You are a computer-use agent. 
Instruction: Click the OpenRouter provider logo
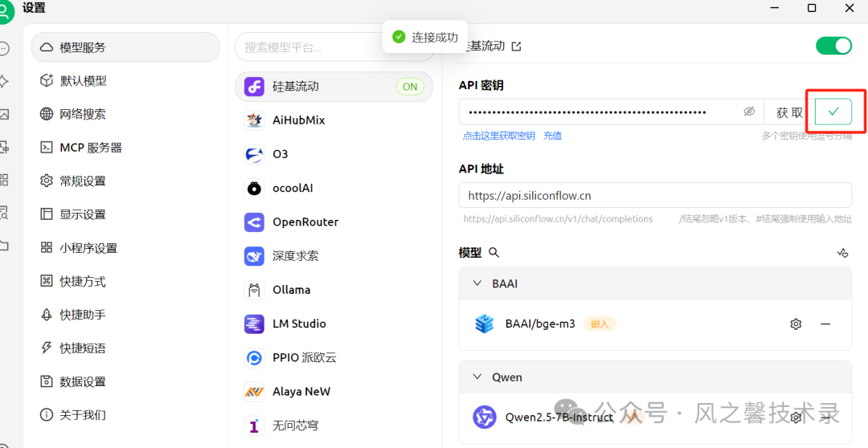coord(254,222)
